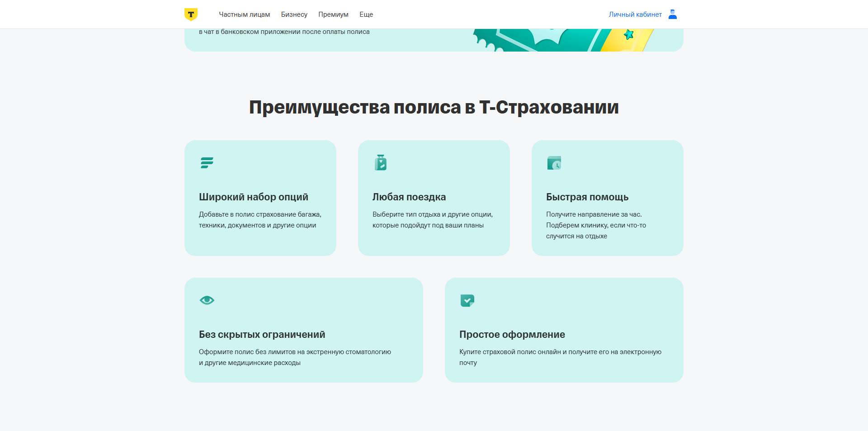This screenshot has height=431, width=868.
Task: Click the heading «Преимущества полиса в Т-Страховании»
Action: point(434,107)
